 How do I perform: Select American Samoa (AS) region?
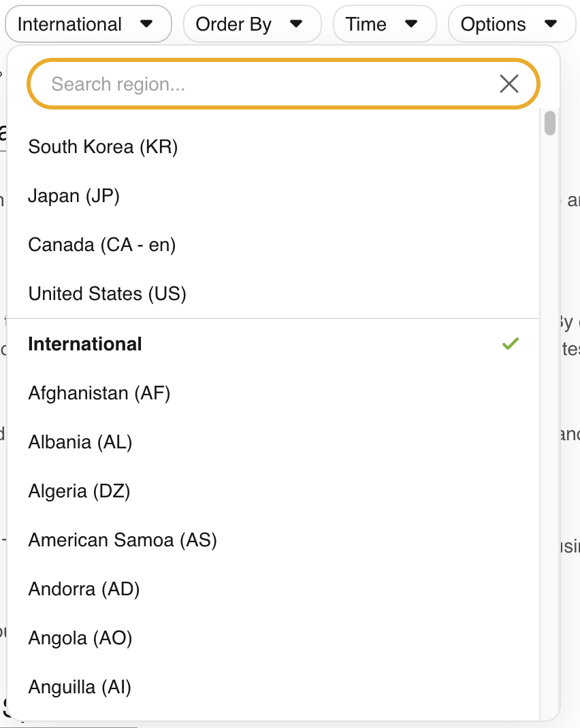point(274,540)
